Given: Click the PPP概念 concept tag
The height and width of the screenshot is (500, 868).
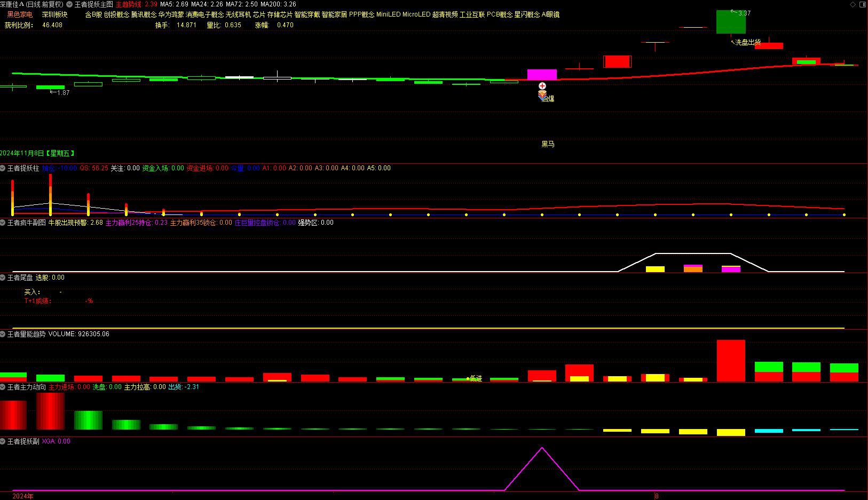Looking at the screenshot, I should (x=362, y=15).
